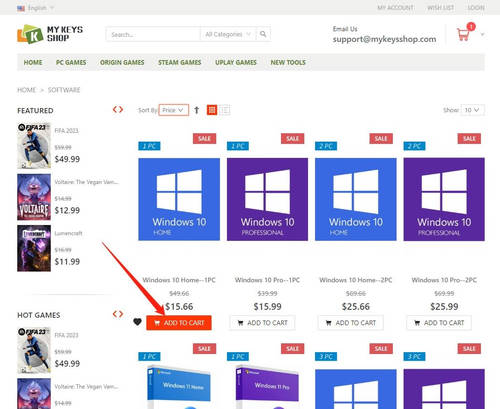Open MY ACCOUNT link
Image resolution: width=500 pixels, height=409 pixels.
pos(395,8)
